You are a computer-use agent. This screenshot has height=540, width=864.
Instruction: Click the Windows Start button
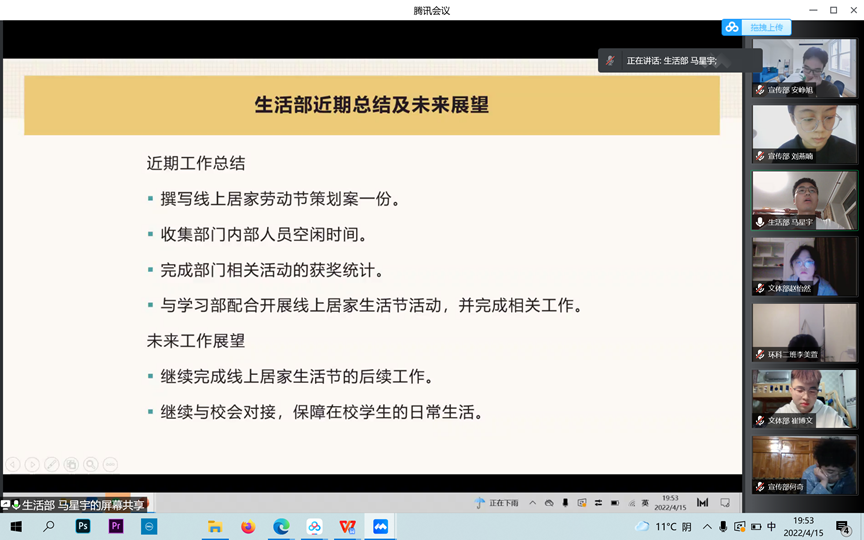pyautogui.click(x=16, y=527)
